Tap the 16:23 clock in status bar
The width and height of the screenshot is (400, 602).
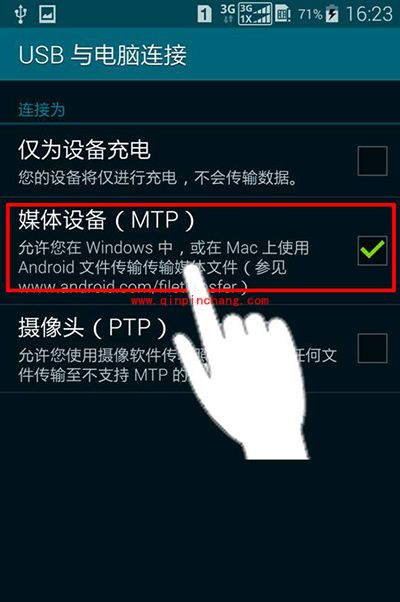[x=369, y=14]
